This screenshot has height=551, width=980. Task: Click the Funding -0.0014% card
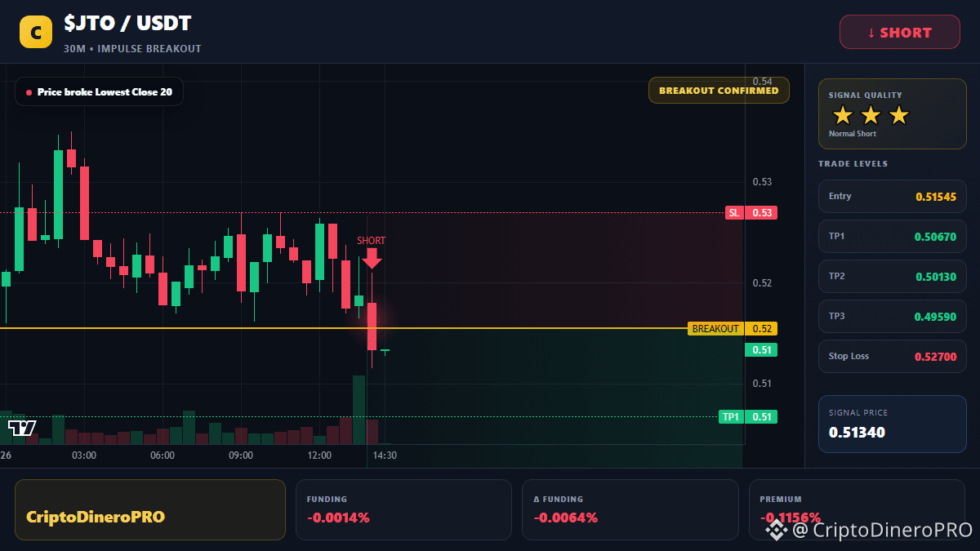(403, 509)
